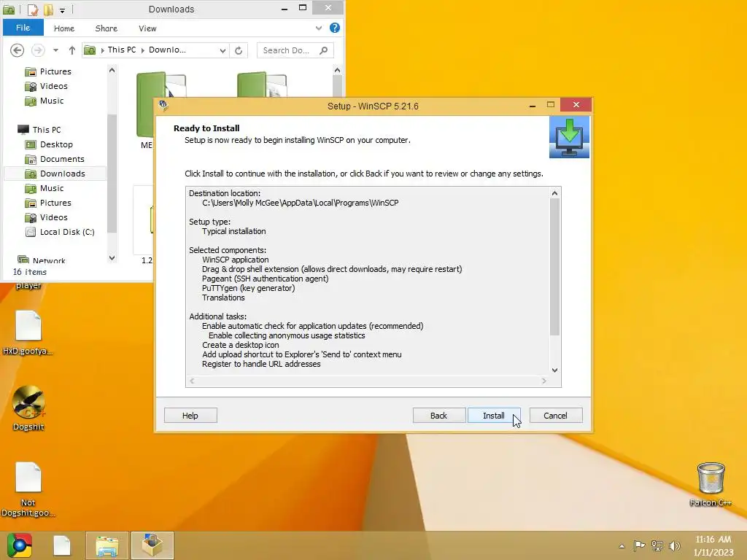Click the network tray icon
The width and height of the screenshot is (747, 560).
coord(657,545)
